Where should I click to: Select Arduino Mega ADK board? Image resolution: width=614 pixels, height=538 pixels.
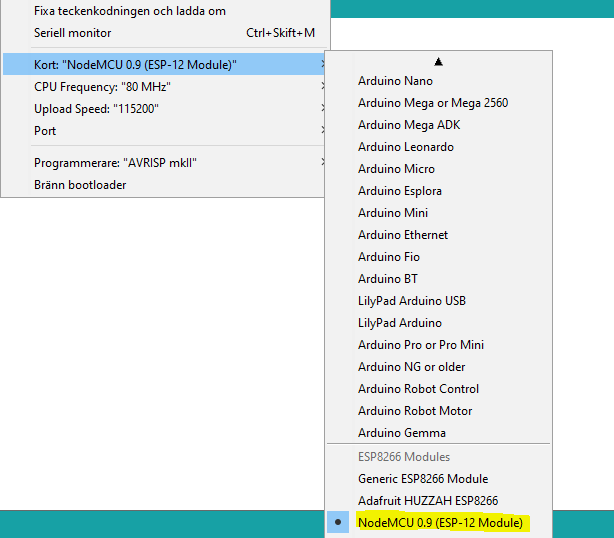[x=439, y=125]
